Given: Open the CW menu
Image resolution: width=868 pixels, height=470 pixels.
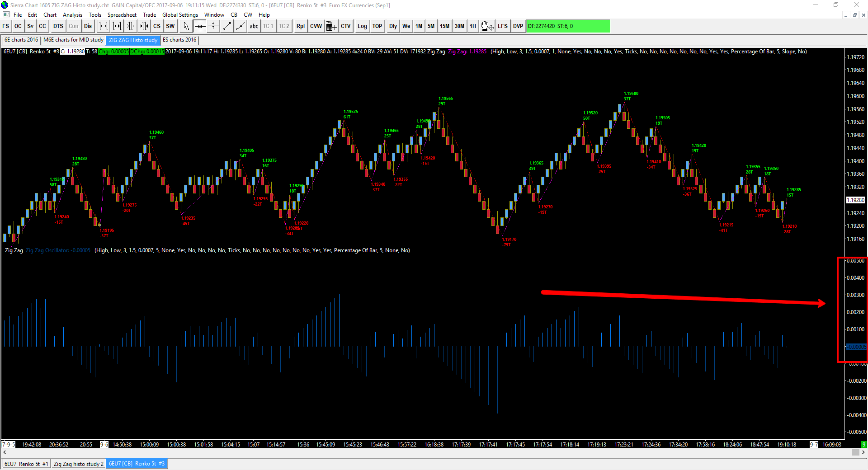Looking at the screenshot, I should click(248, 15).
